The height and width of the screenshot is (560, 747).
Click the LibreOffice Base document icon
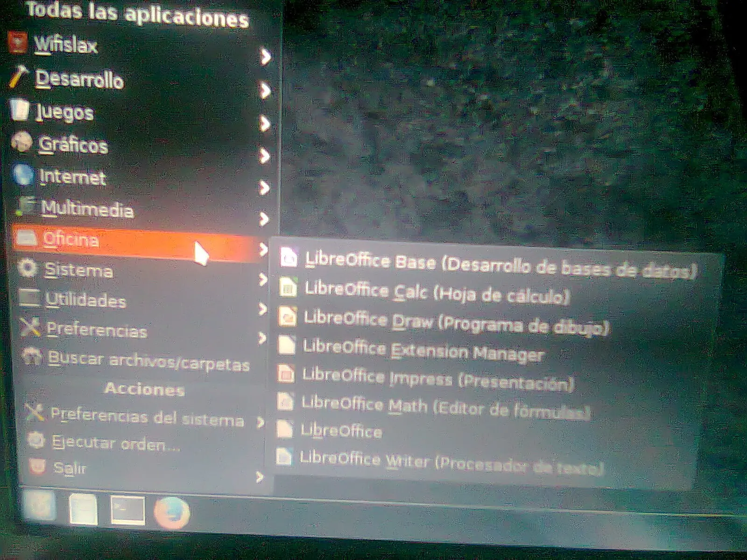point(289,258)
